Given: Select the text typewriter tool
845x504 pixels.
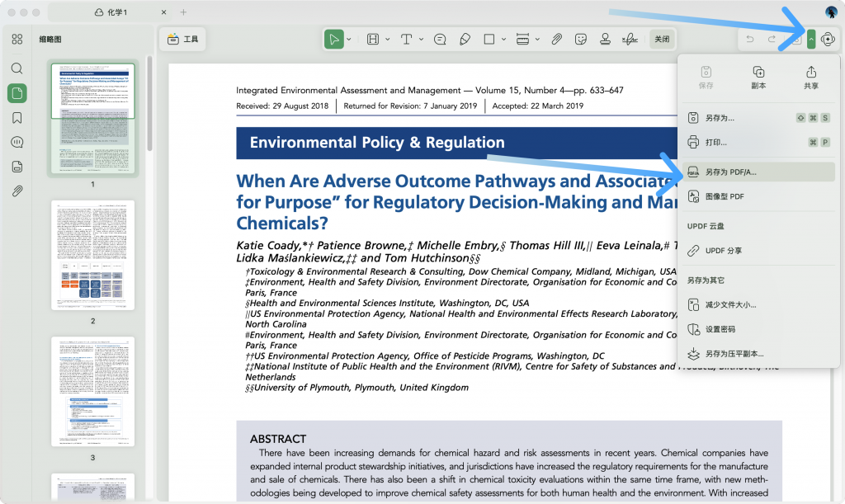Looking at the screenshot, I should [x=406, y=40].
